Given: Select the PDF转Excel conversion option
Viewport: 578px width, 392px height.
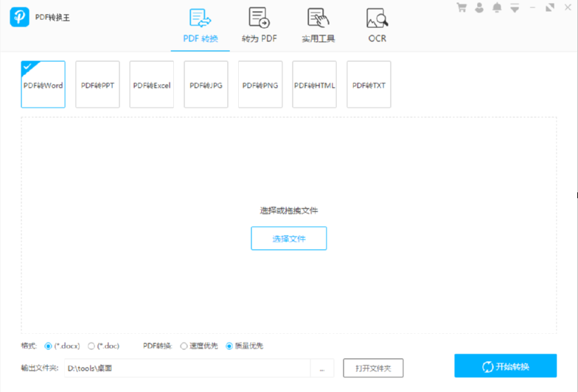Looking at the screenshot, I should click(152, 84).
